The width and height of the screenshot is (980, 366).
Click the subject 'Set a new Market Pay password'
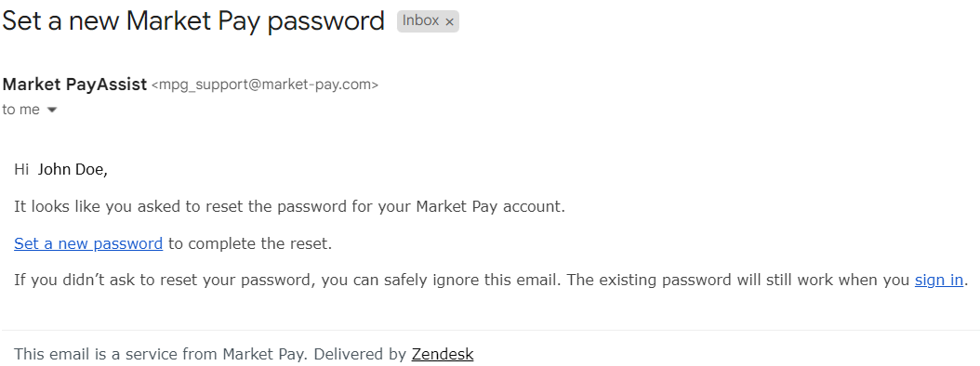tap(193, 20)
